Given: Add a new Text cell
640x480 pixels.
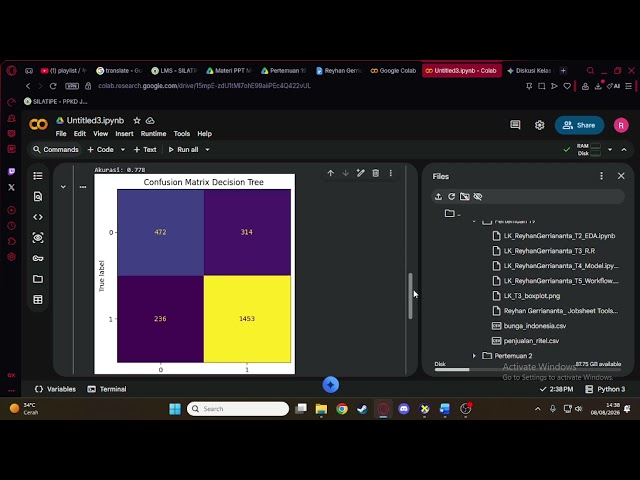Looking at the screenshot, I should click(x=145, y=150).
